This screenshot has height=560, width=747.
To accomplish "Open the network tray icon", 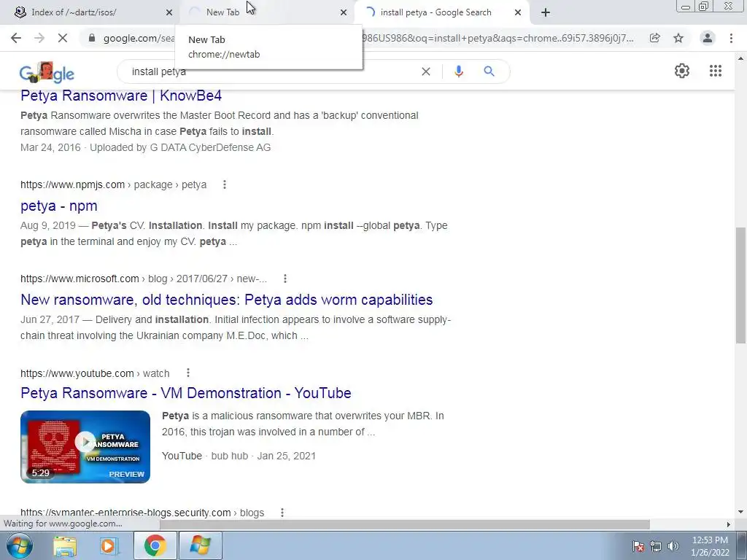I will click(656, 546).
